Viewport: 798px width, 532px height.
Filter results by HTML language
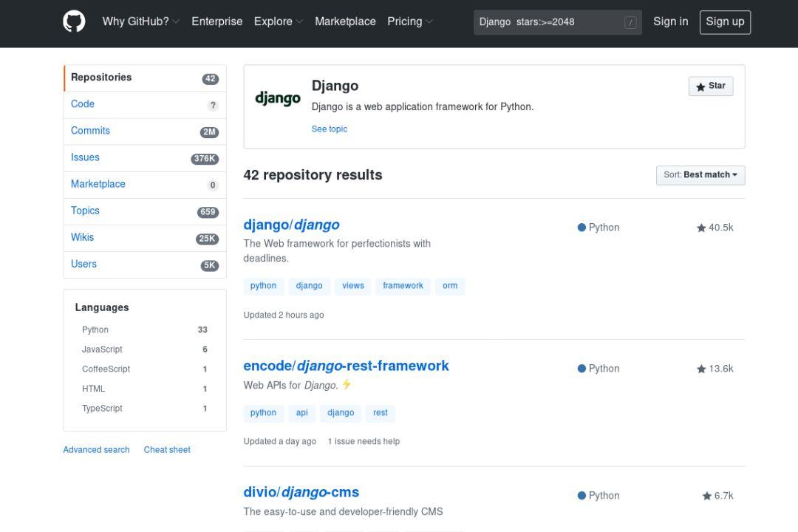145,389
